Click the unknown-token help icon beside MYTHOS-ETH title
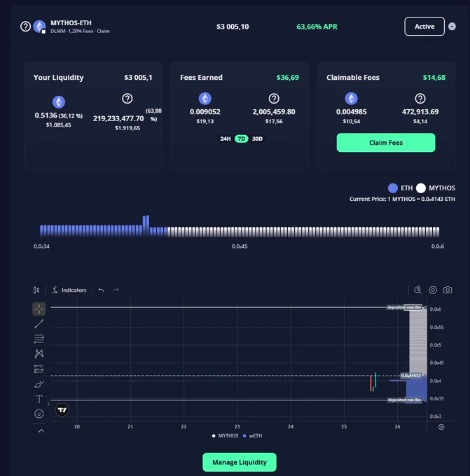 click(x=25, y=27)
